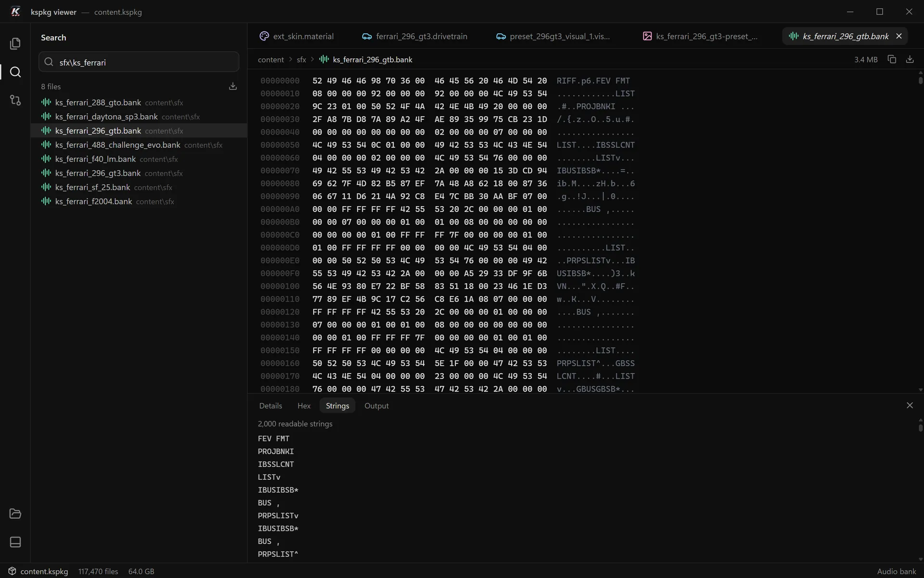Switch to ks_ferrari_296_gt3-preset tab

click(700, 36)
